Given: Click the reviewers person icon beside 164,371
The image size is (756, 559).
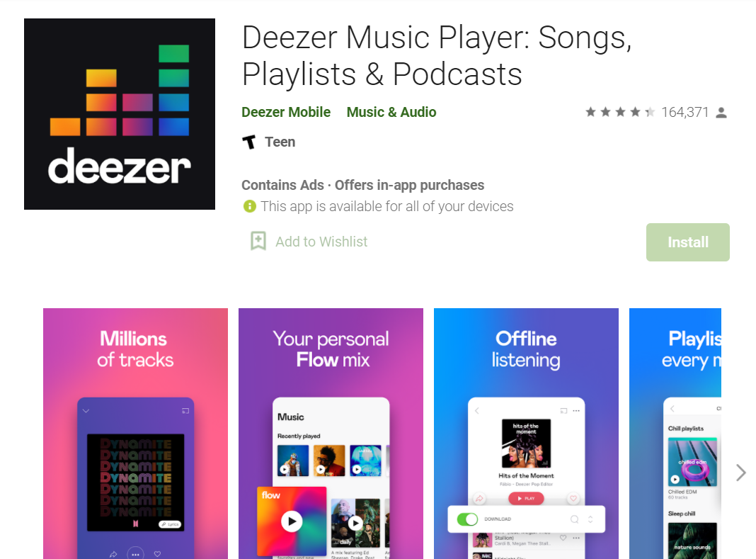Looking at the screenshot, I should 721,113.
